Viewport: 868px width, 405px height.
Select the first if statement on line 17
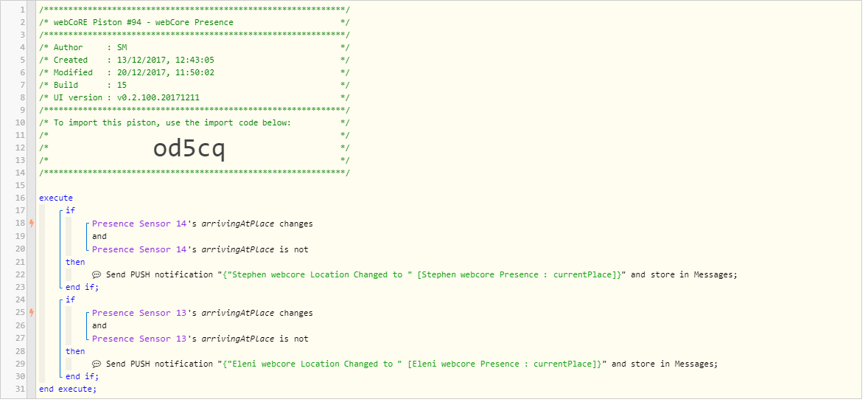pos(70,210)
